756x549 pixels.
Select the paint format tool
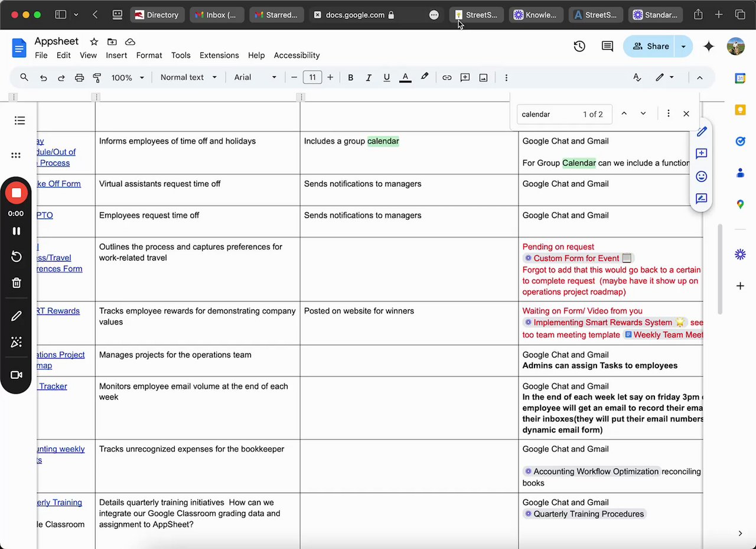coord(97,77)
